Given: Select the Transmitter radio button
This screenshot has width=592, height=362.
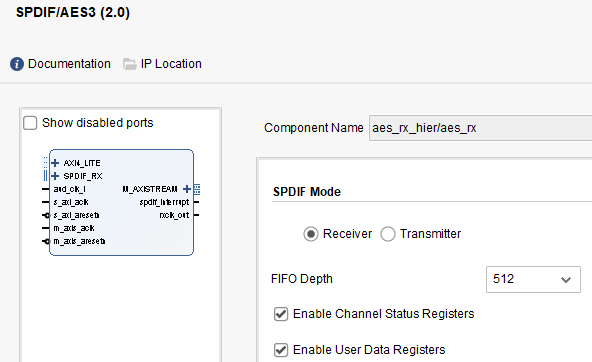Looking at the screenshot, I should 388,234.
